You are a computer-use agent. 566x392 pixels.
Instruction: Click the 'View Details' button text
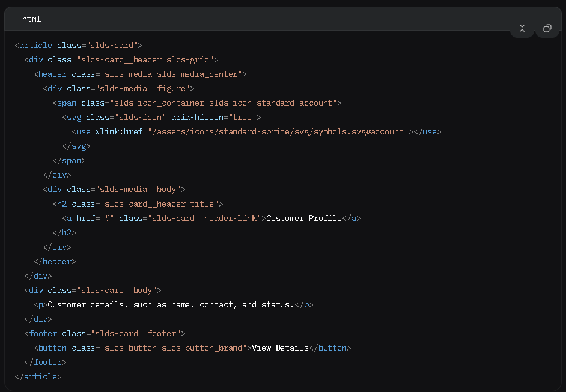click(280, 348)
